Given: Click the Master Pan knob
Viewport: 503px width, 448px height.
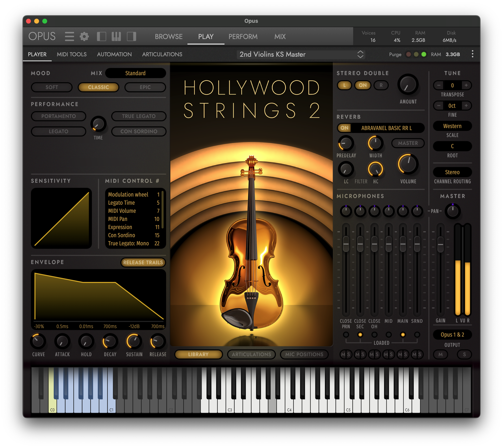Looking at the screenshot, I should [x=453, y=211].
